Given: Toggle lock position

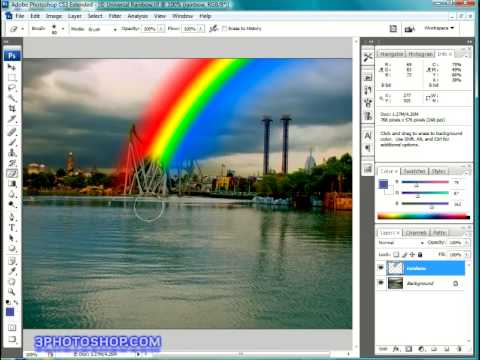Looking at the screenshot, I should [x=412, y=255].
